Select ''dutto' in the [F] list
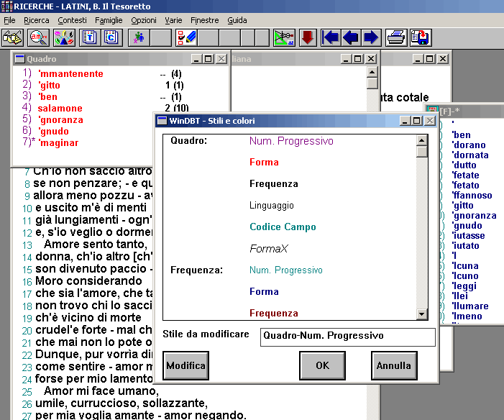This screenshot has height=420, width=504. 464,165
